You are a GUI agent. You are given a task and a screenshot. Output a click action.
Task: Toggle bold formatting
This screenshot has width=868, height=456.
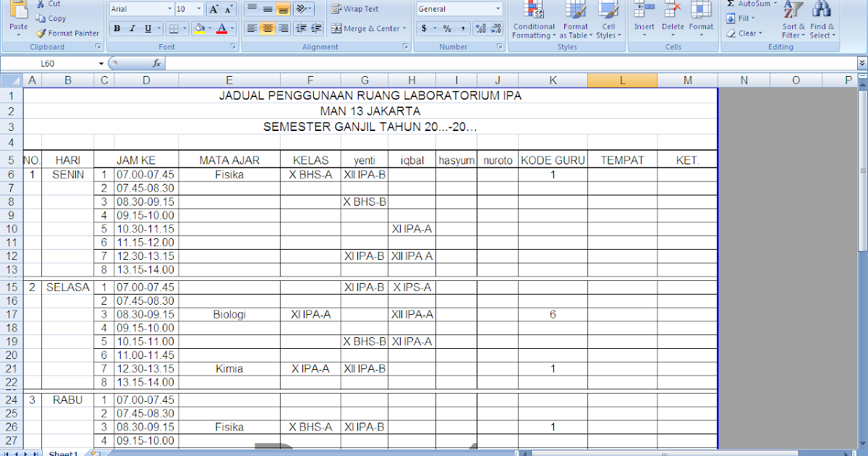click(x=116, y=28)
